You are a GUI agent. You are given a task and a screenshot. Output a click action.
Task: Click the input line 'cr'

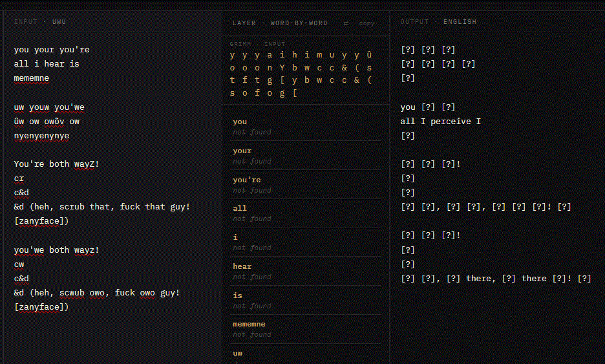pos(19,178)
